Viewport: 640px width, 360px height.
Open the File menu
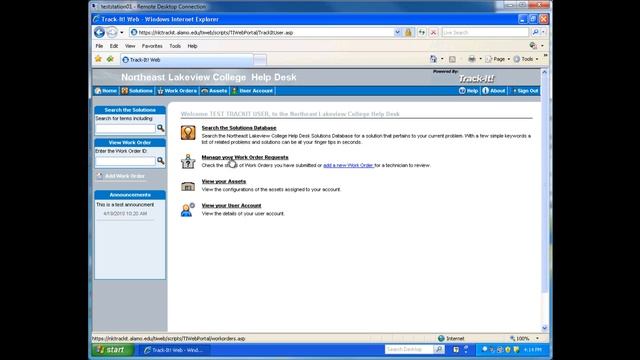(99, 46)
